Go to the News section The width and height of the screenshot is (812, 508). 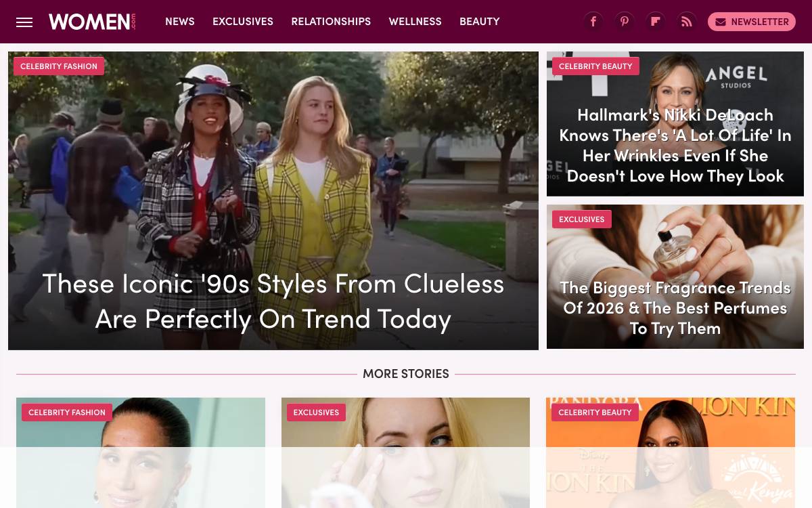180,22
